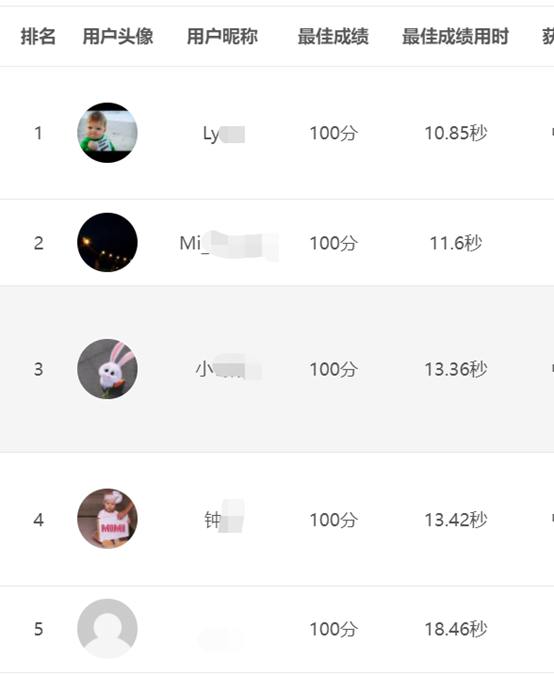This screenshot has width=554, height=675.
Task: Select the 11.6秒 time cell
Action: point(456,243)
